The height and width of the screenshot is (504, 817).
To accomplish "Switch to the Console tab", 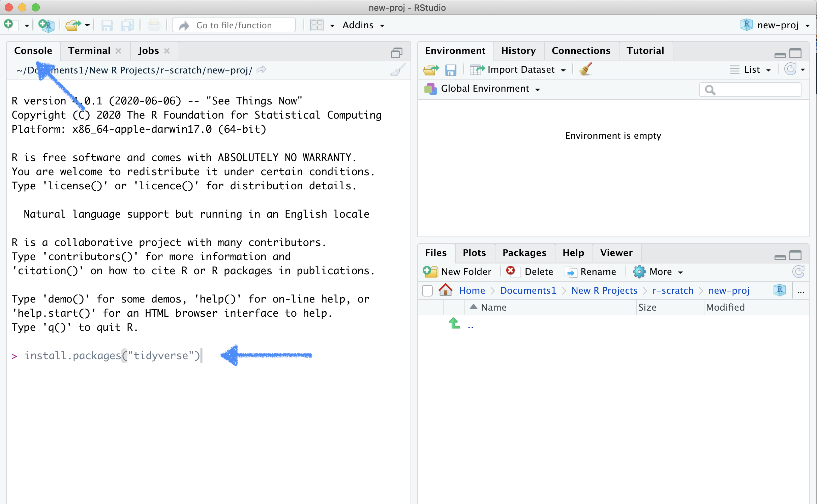I will (33, 51).
